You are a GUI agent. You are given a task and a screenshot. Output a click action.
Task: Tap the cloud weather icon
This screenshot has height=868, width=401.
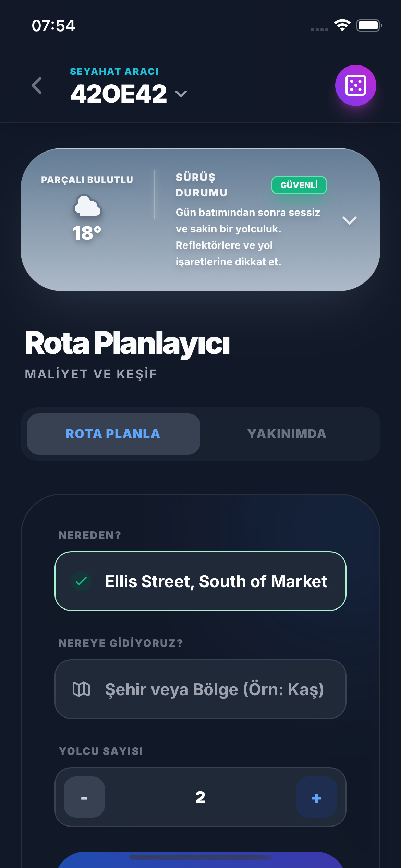tap(87, 206)
